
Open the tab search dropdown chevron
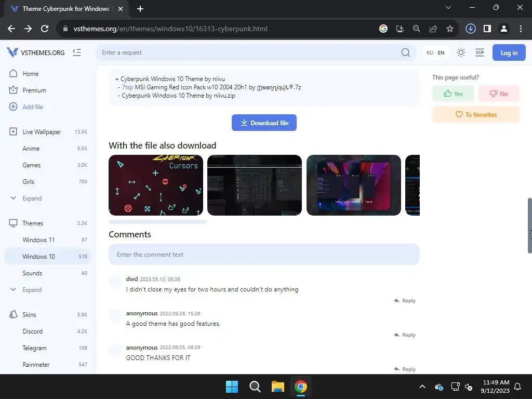pyautogui.click(x=448, y=7)
